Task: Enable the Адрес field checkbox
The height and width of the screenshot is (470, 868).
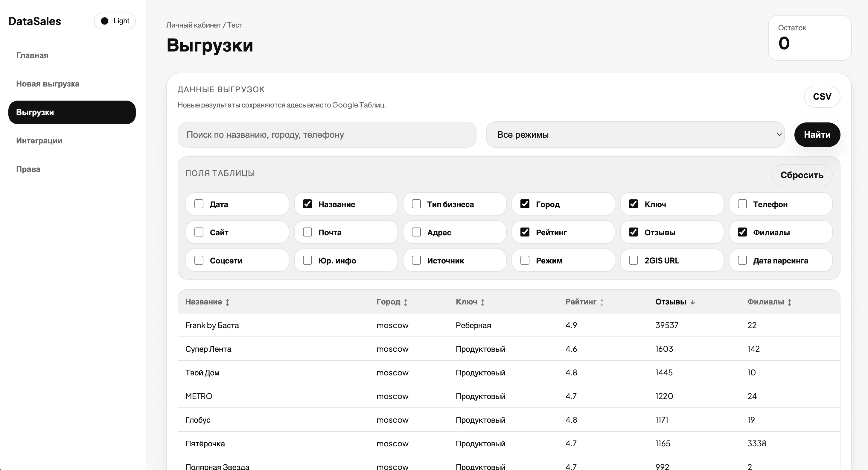Action: [x=416, y=232]
